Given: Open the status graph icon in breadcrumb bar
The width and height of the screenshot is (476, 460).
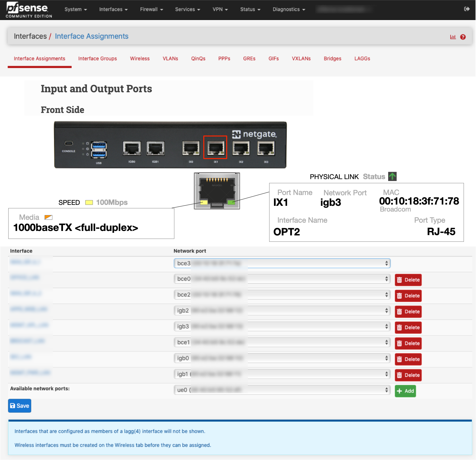Looking at the screenshot, I should point(453,37).
